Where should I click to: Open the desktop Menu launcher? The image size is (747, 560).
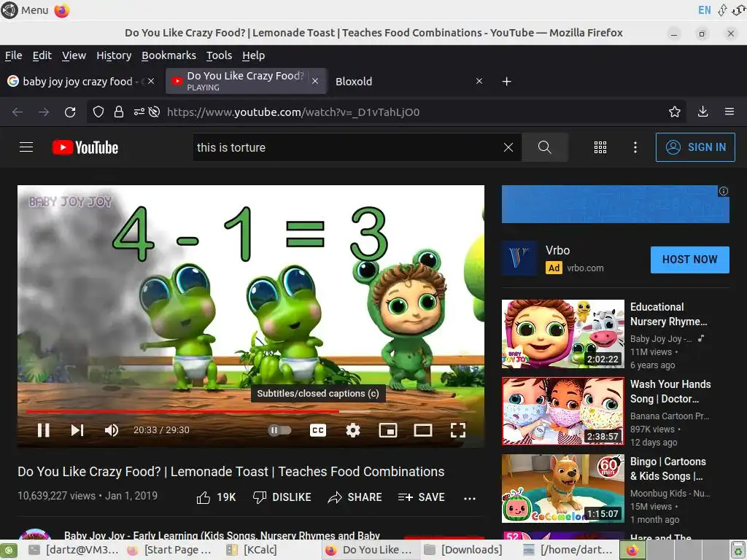point(25,10)
